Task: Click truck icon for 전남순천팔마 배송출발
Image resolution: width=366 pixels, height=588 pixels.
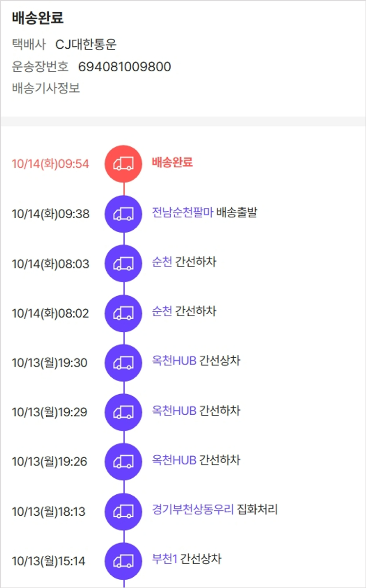Action: pyautogui.click(x=123, y=214)
